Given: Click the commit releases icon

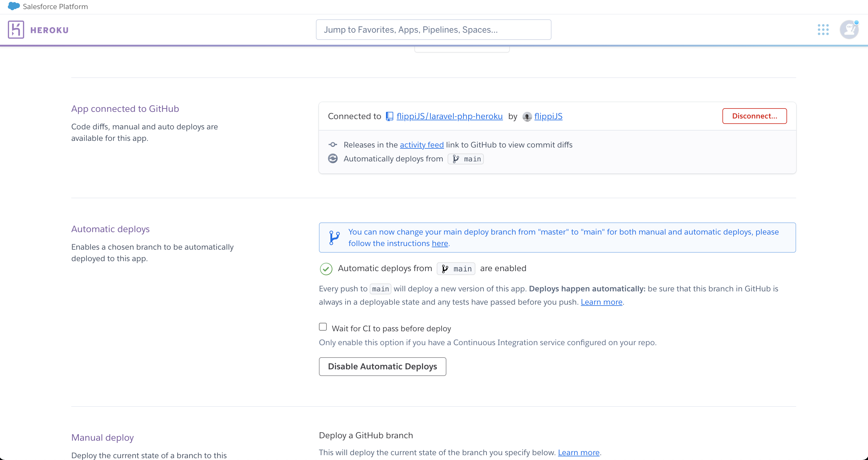Looking at the screenshot, I should [x=333, y=145].
